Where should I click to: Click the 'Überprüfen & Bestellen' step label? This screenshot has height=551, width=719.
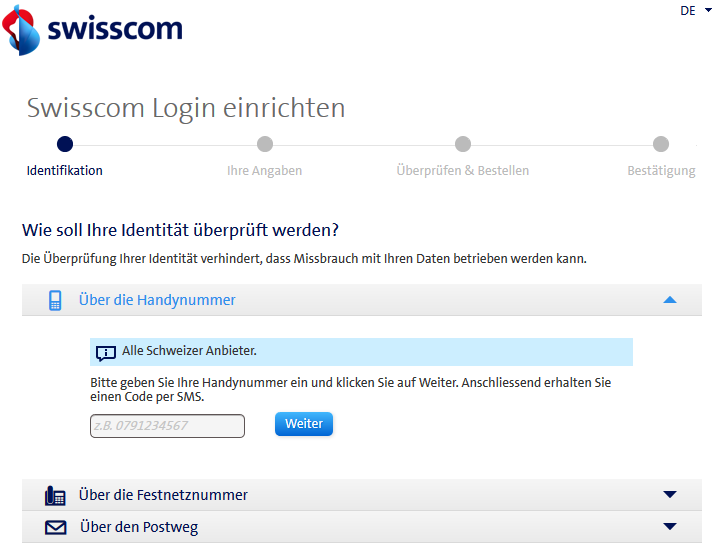463,171
